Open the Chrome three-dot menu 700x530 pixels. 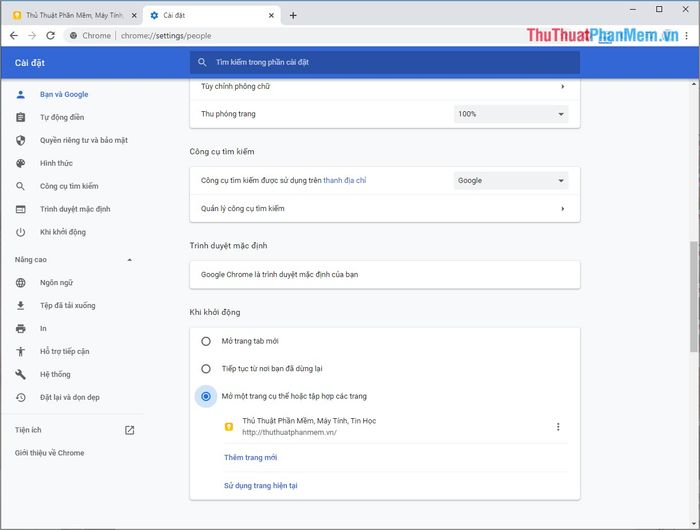click(687, 36)
